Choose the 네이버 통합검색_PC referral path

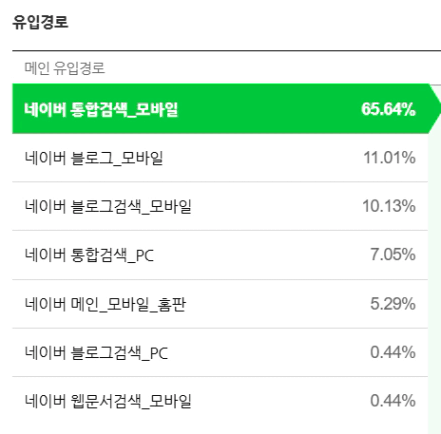[x=220, y=255]
